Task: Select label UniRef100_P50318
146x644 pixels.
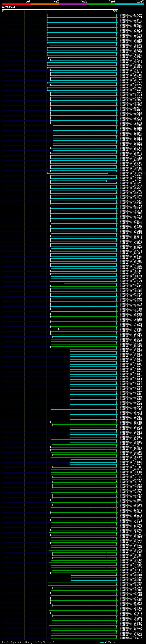Action: [131, 55]
